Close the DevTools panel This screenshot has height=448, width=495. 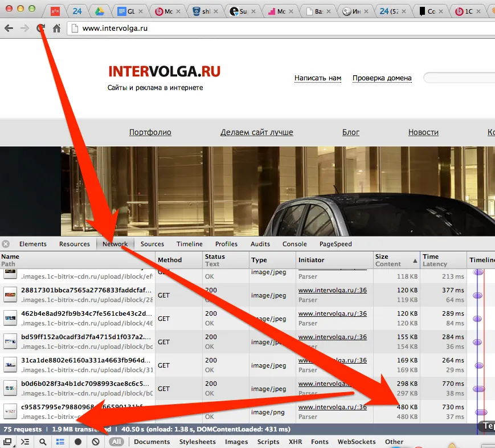point(6,244)
